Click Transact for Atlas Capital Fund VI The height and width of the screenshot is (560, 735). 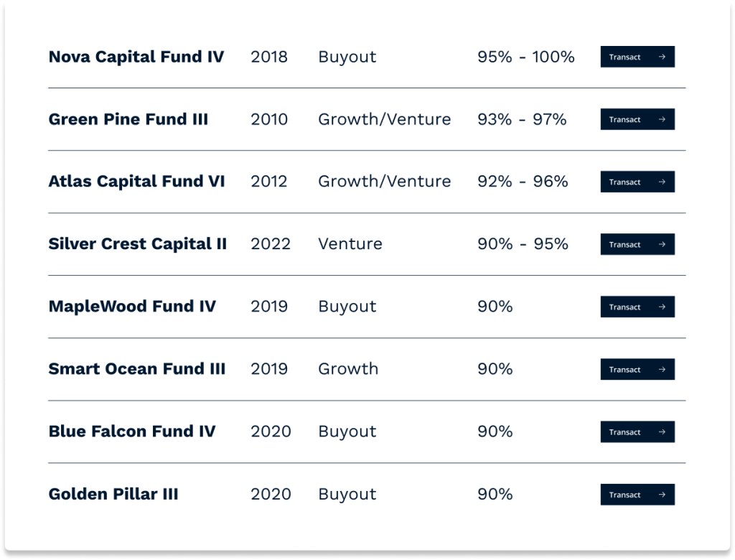[x=637, y=182]
